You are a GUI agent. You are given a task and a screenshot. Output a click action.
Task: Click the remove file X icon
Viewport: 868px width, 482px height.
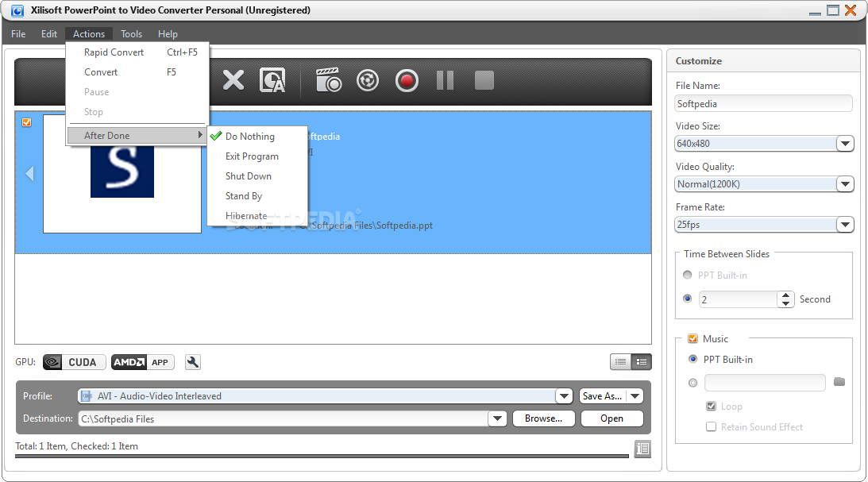pos(233,80)
